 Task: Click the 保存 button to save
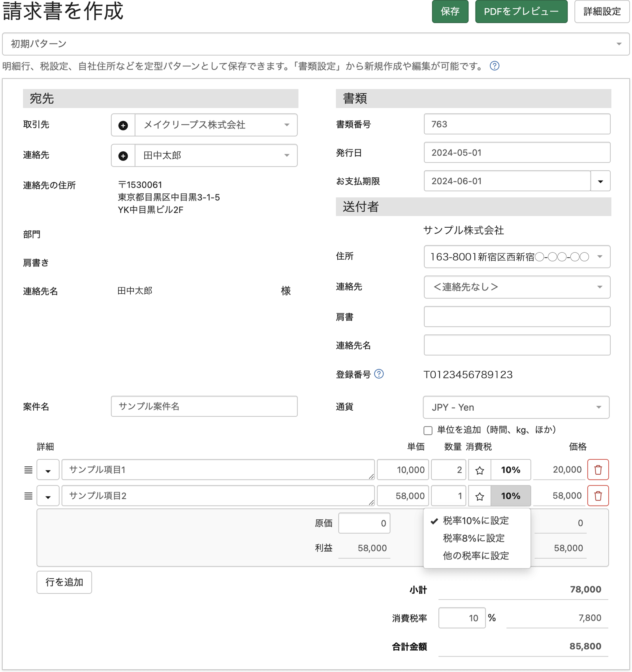coord(450,11)
